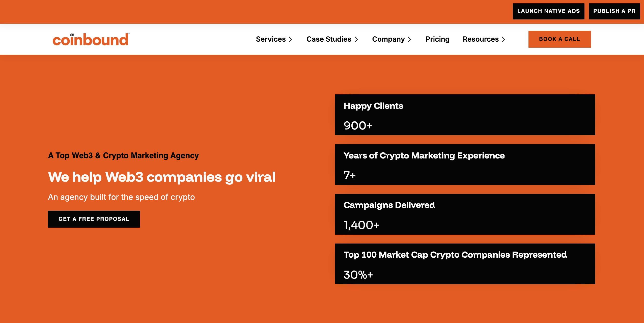The height and width of the screenshot is (323, 644).
Task: Select the Years of Crypto Marketing Experience card
Action: [x=465, y=165]
